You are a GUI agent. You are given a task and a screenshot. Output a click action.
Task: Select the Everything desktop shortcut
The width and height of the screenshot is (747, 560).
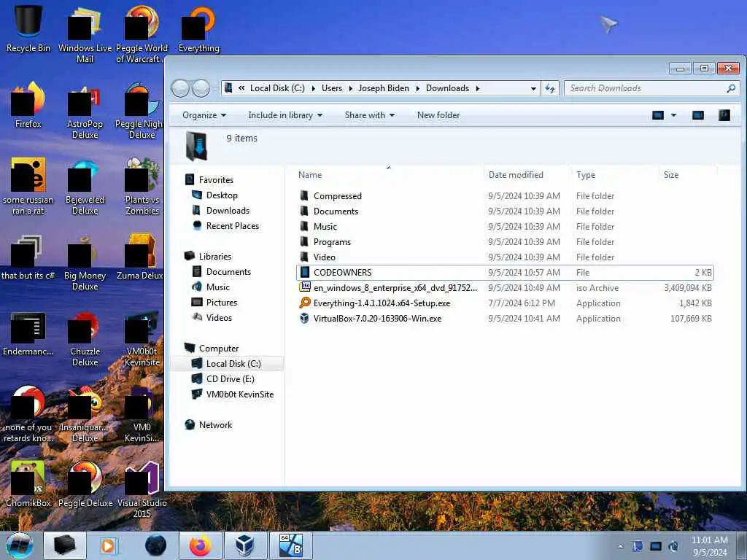point(198,28)
